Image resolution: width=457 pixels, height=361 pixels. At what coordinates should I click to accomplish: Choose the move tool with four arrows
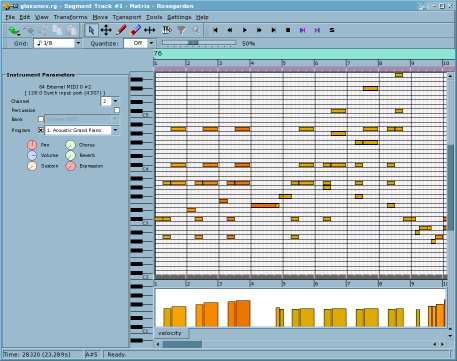pyautogui.click(x=106, y=30)
